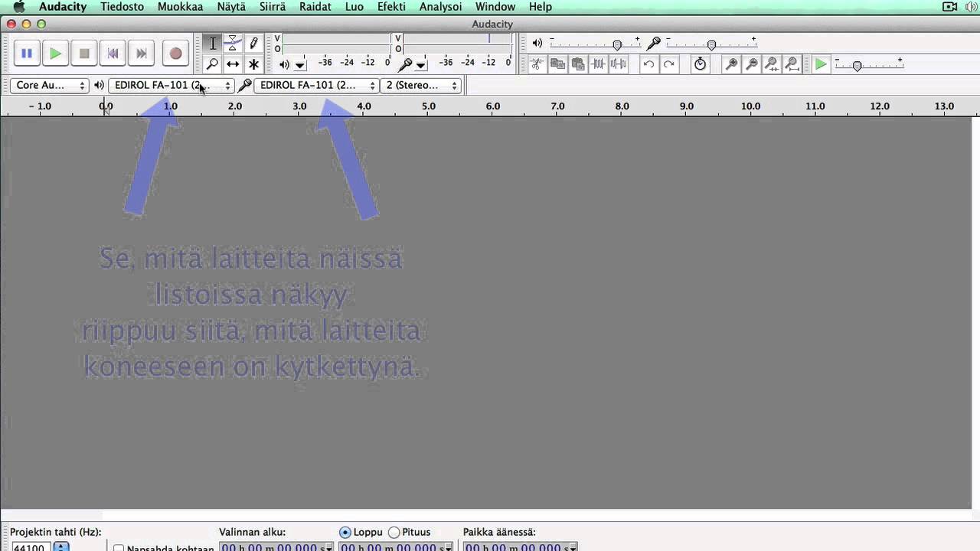Redo the last undone action
980x551 pixels.
click(669, 64)
